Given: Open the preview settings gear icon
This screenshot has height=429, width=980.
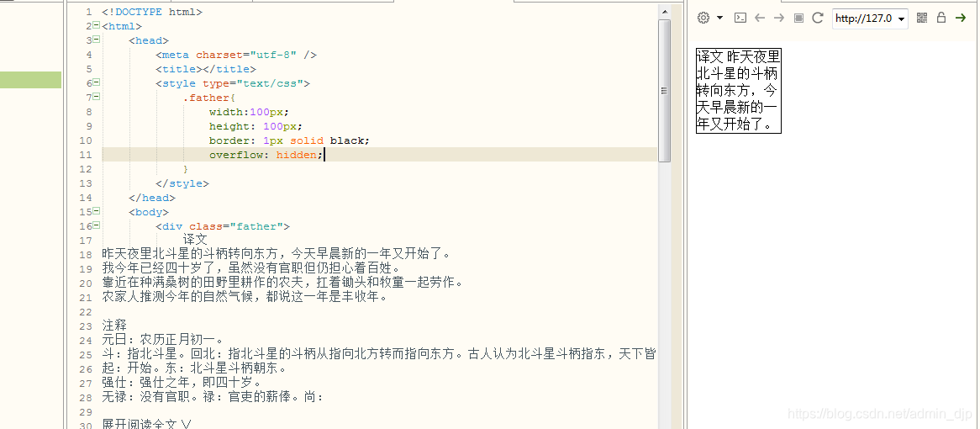Looking at the screenshot, I should pyautogui.click(x=703, y=19).
